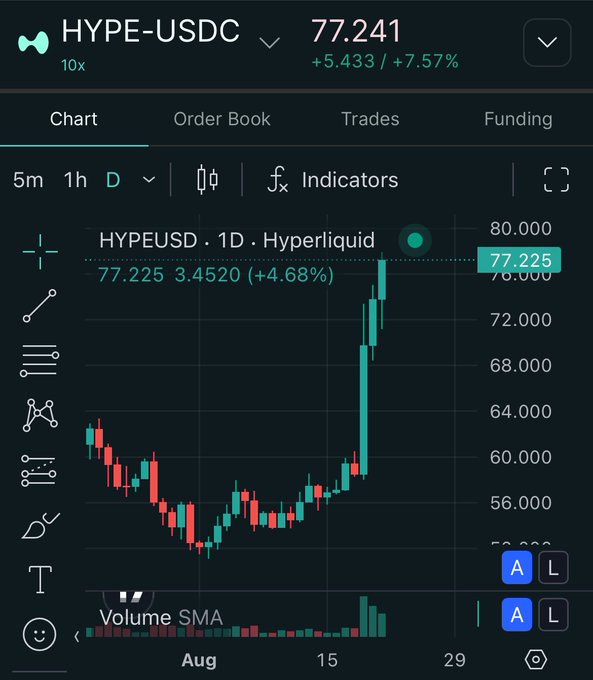This screenshot has height=680, width=593.
Task: Click the 72.000 price axis label
Action: [x=521, y=320]
